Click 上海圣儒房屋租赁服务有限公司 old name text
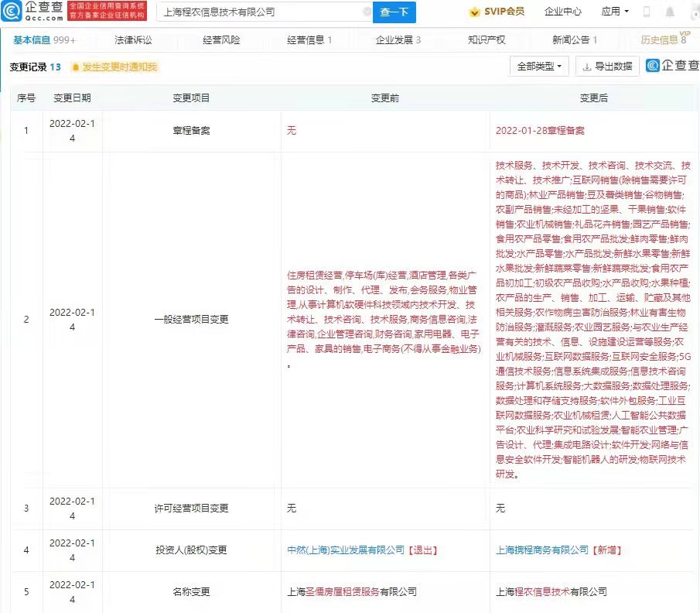The height and width of the screenshot is (613, 700). click(352, 592)
